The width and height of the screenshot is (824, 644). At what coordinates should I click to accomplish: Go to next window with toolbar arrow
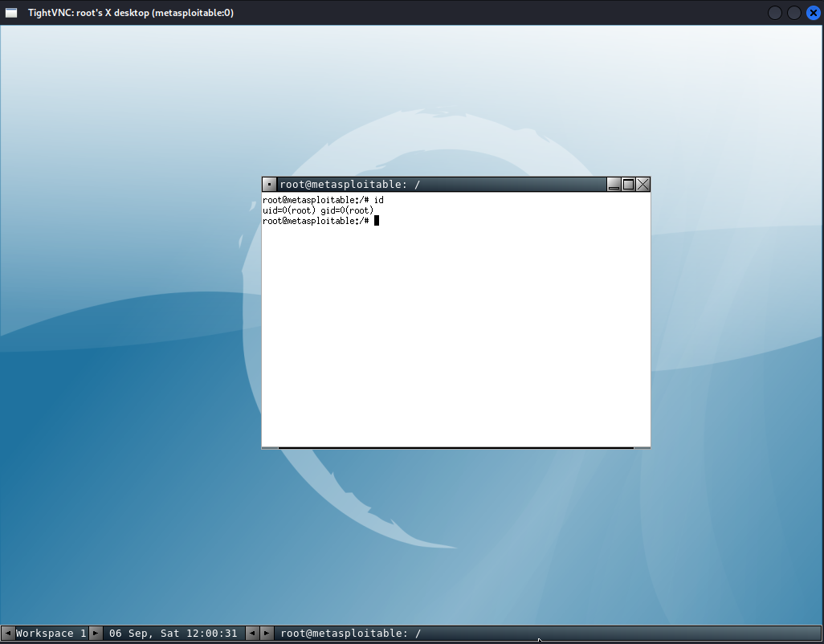(267, 634)
